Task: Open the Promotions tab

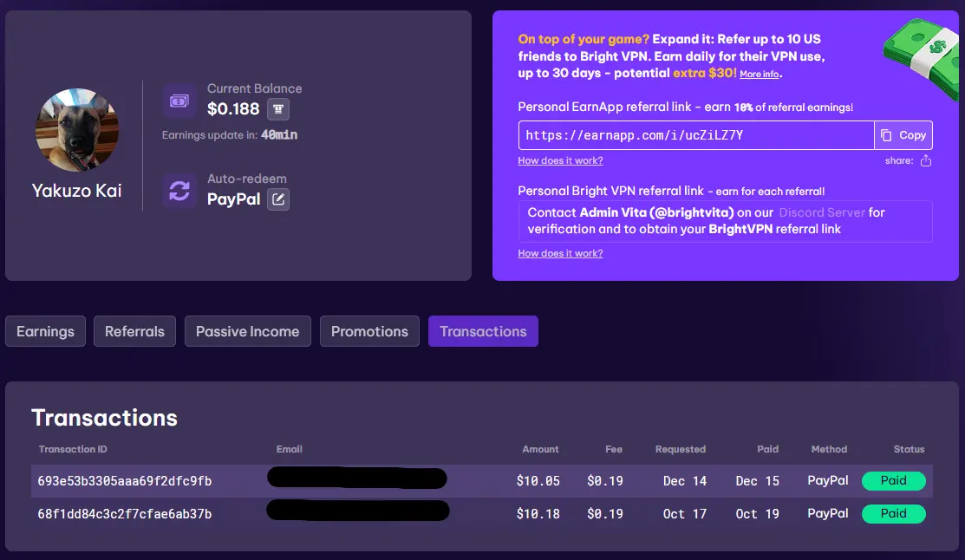Action: point(369,331)
